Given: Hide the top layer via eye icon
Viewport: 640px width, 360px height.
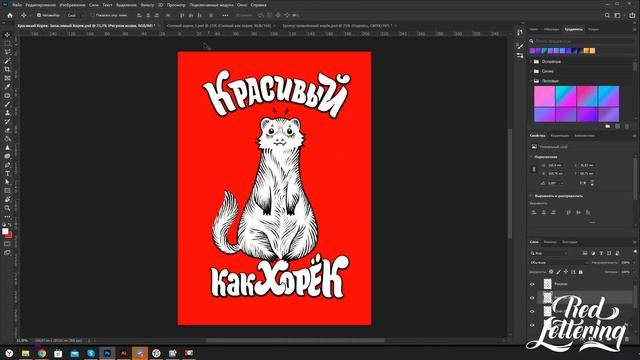Looking at the screenshot, I should (532, 284).
